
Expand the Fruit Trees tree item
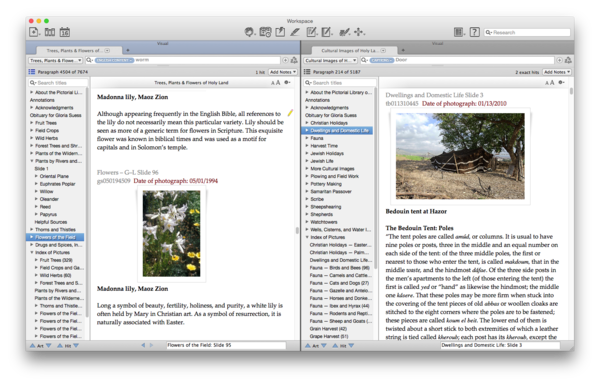[32, 123]
